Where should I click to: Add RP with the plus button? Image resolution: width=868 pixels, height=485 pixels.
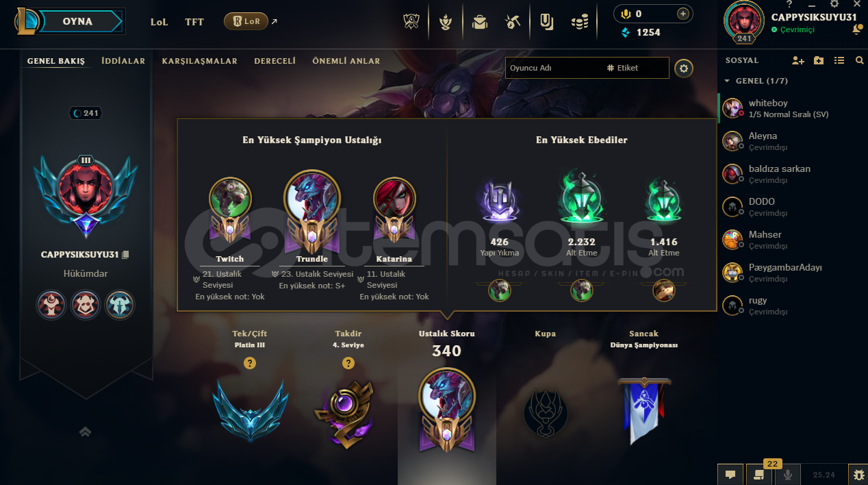pyautogui.click(x=682, y=14)
